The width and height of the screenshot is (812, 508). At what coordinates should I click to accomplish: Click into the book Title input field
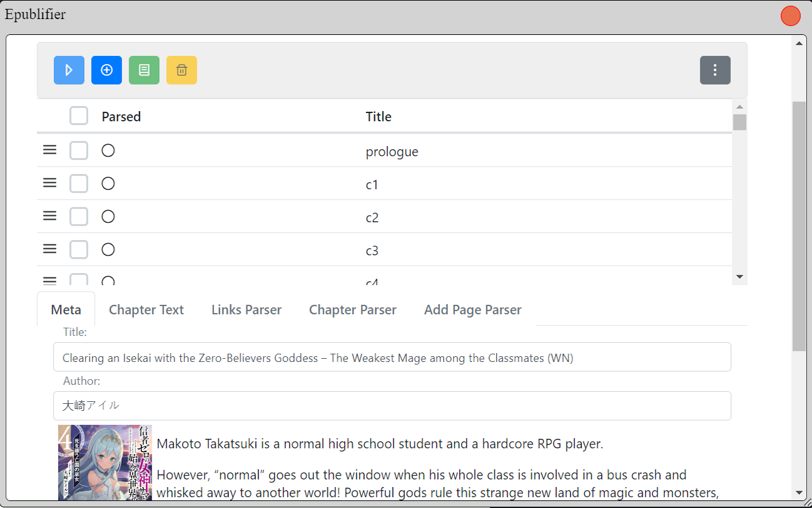coord(392,358)
